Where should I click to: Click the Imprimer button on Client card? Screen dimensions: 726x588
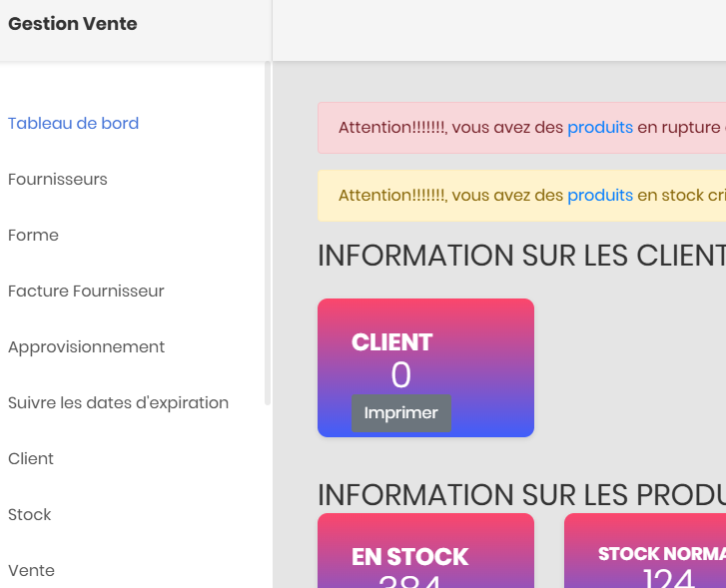click(401, 413)
